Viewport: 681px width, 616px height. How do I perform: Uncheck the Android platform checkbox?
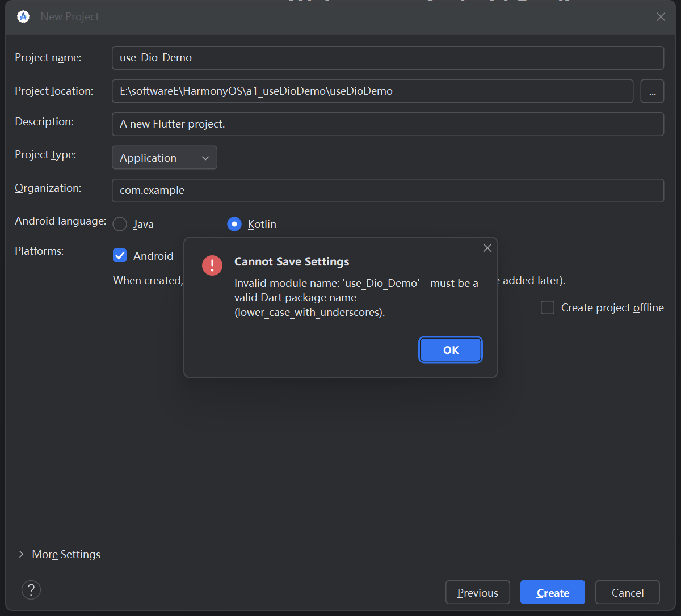[x=120, y=255]
